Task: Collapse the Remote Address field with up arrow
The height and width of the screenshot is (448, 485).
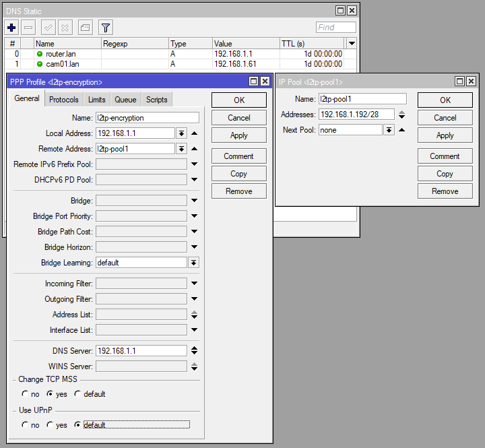Action: (194, 149)
